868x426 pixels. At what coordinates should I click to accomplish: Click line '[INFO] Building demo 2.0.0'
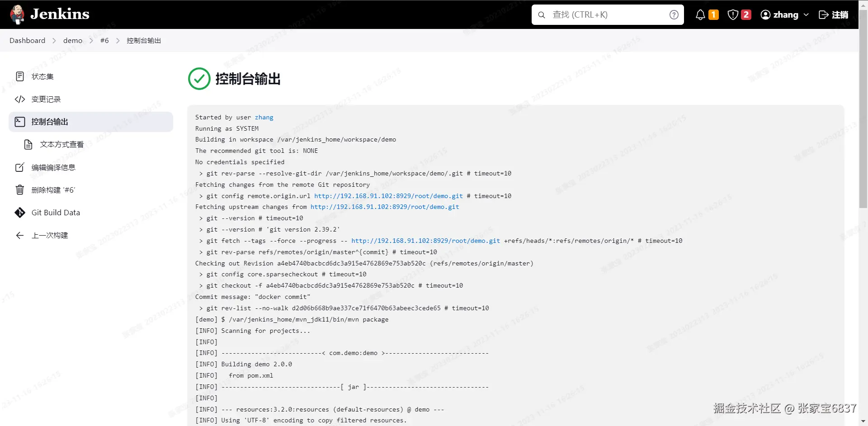244,364
